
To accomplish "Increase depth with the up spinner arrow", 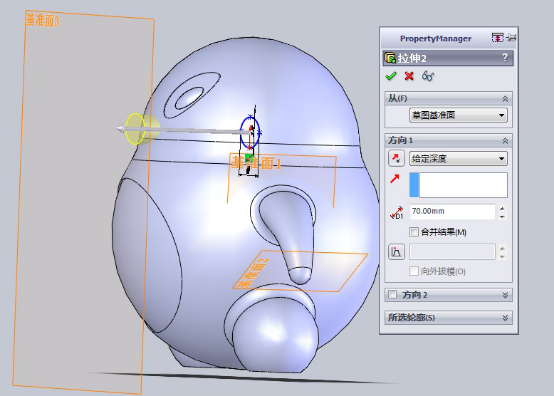I will 502,208.
